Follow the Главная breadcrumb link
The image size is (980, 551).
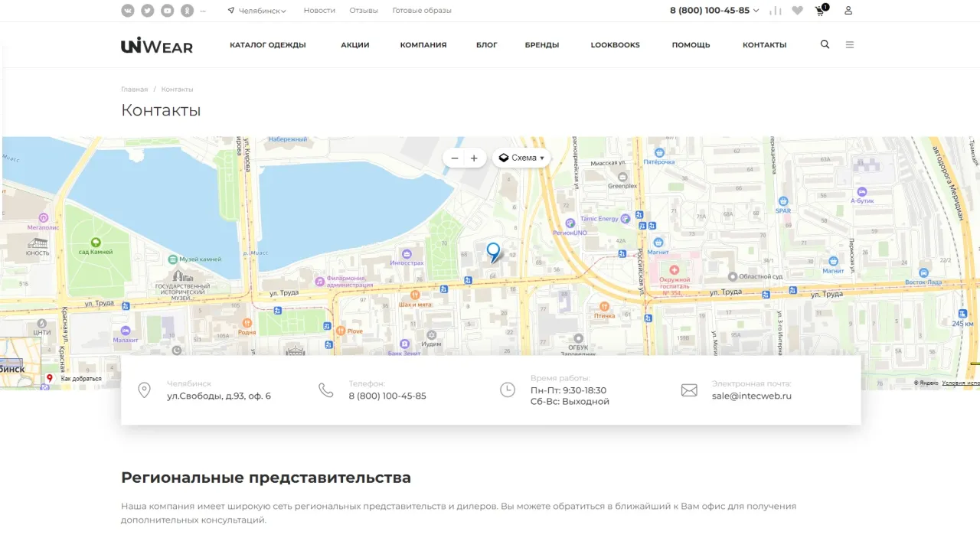point(135,90)
